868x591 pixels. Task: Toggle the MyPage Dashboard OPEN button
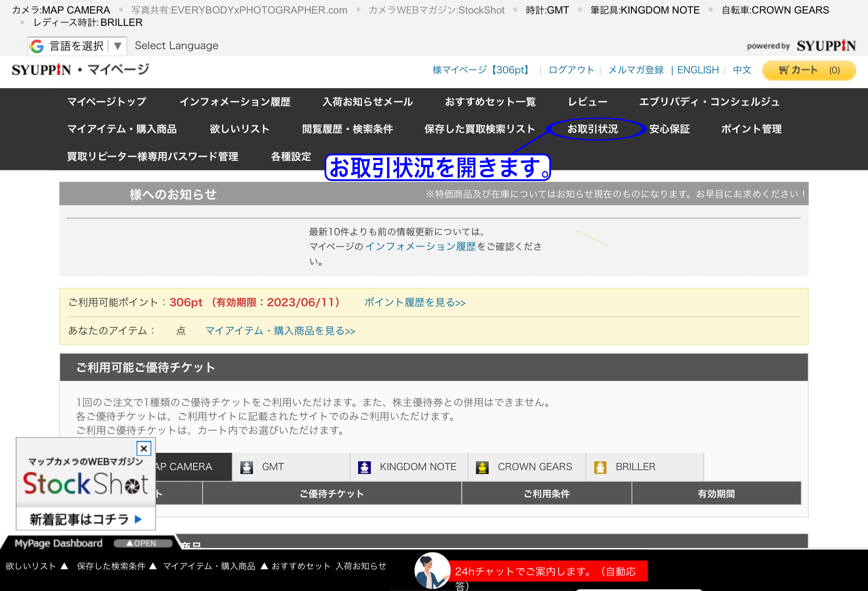(x=143, y=543)
